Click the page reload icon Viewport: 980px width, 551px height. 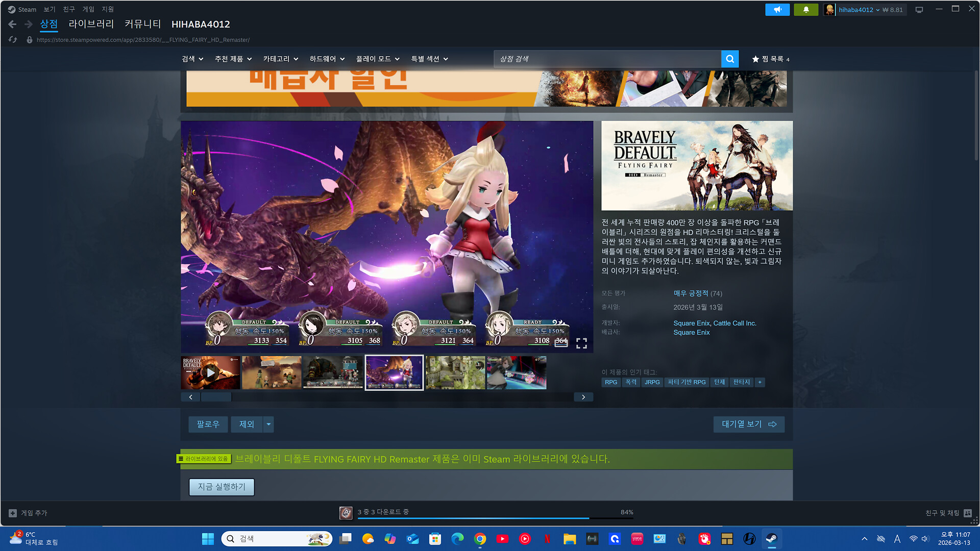pyautogui.click(x=13, y=40)
